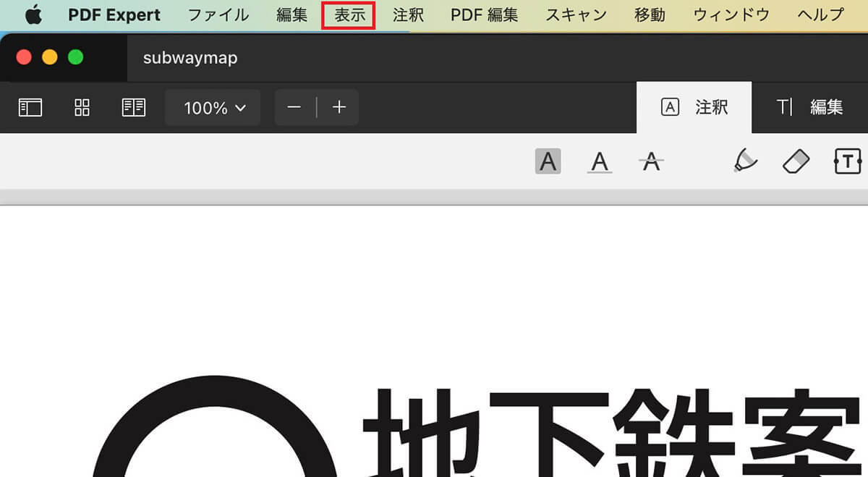The width and height of the screenshot is (868, 477).
Task: Open the ウィンドウ menu
Action: 731,15
